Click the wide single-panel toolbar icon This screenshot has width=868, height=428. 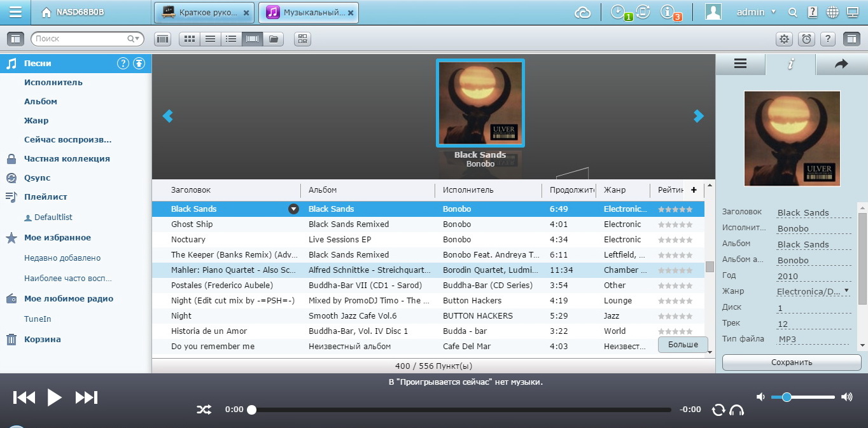pyautogui.click(x=164, y=39)
